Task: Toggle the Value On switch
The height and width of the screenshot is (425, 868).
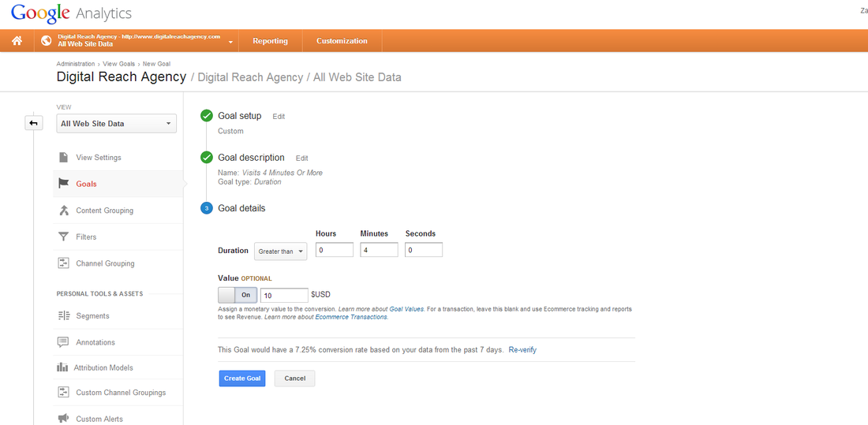Action: (x=238, y=295)
